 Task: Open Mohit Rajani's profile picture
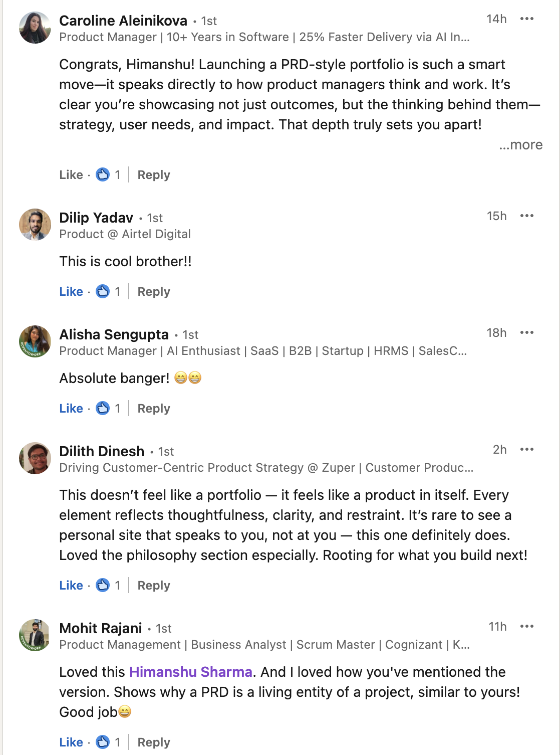coord(35,635)
